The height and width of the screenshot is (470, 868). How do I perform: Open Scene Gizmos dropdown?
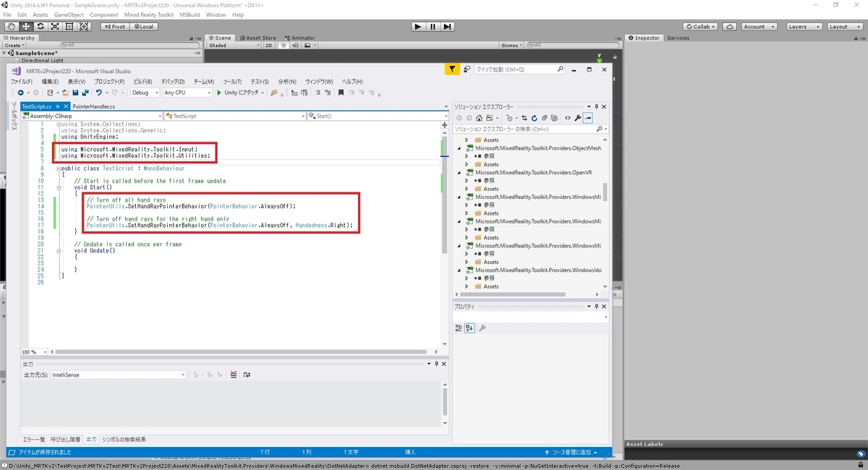click(x=512, y=45)
